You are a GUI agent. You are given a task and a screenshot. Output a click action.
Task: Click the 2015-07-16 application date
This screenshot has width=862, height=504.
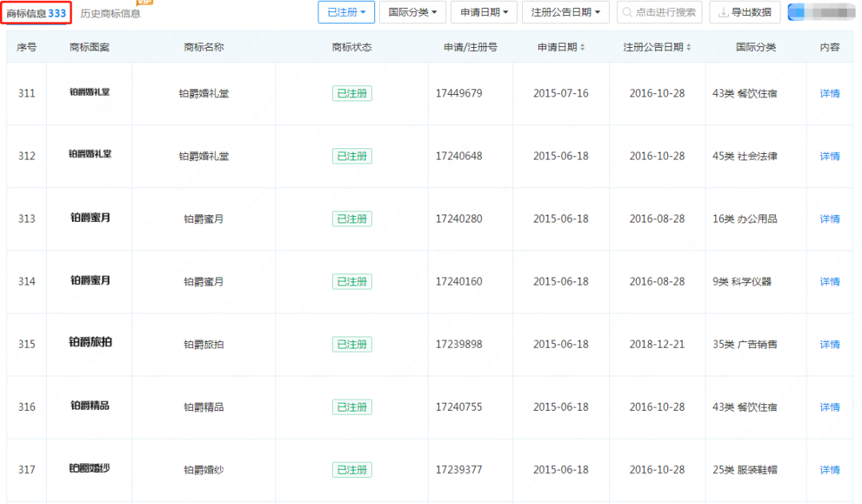coord(561,93)
